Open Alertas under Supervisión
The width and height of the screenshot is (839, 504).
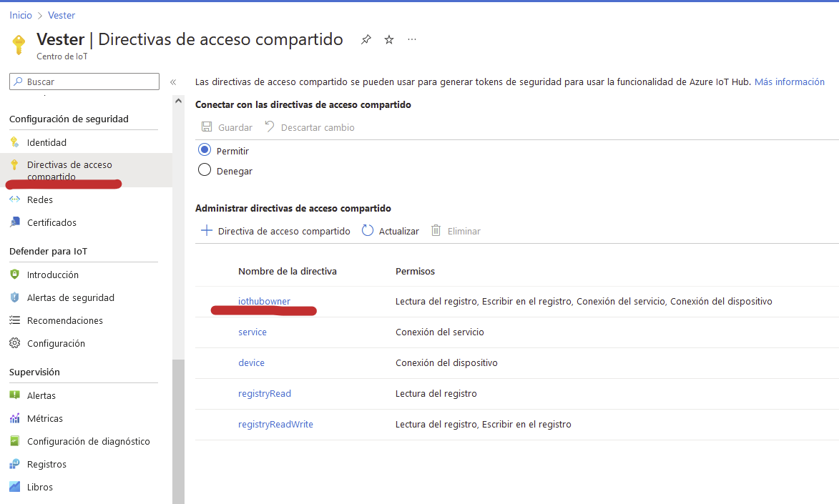pyautogui.click(x=41, y=395)
